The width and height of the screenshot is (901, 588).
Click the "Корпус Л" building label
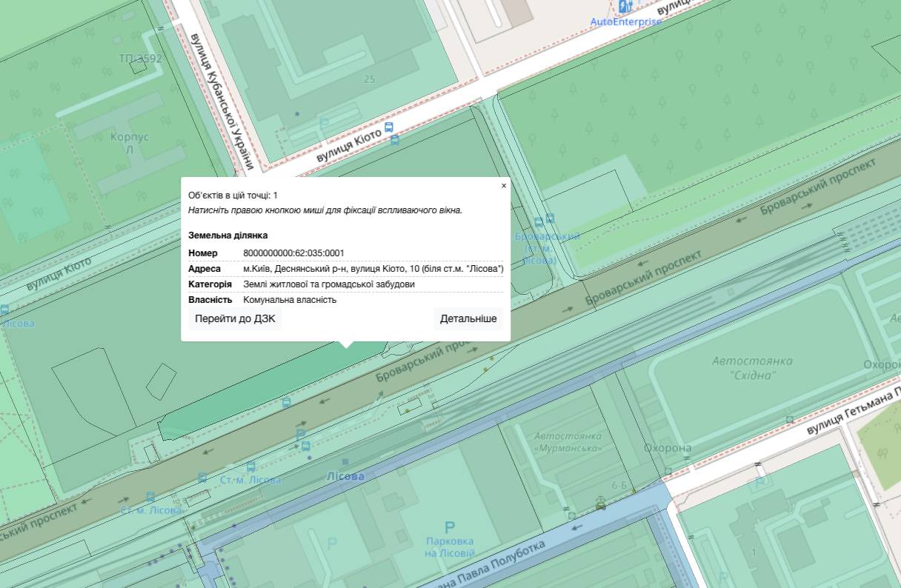(129, 143)
